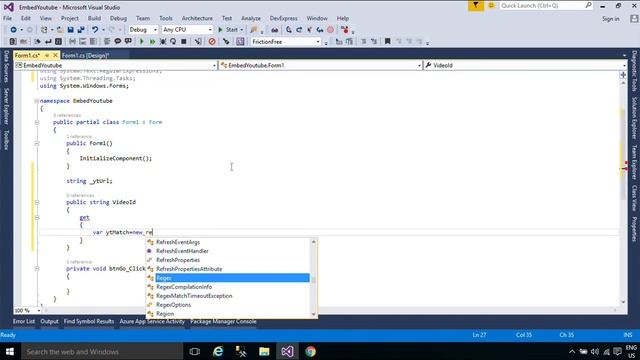Open the Output tab
Image resolution: width=640 pixels, height=360 pixels.
coord(49,321)
